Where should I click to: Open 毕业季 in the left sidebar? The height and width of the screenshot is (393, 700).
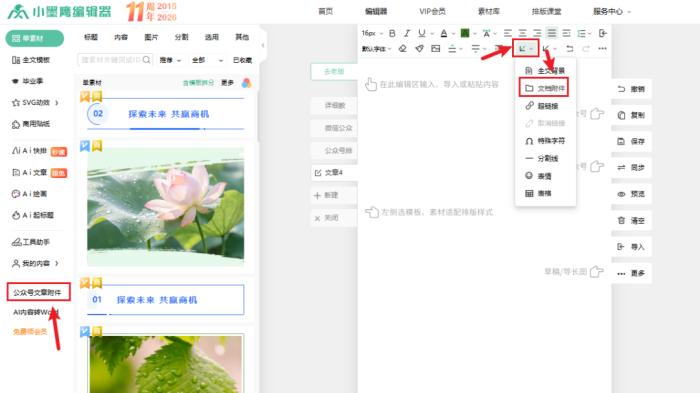[28, 81]
